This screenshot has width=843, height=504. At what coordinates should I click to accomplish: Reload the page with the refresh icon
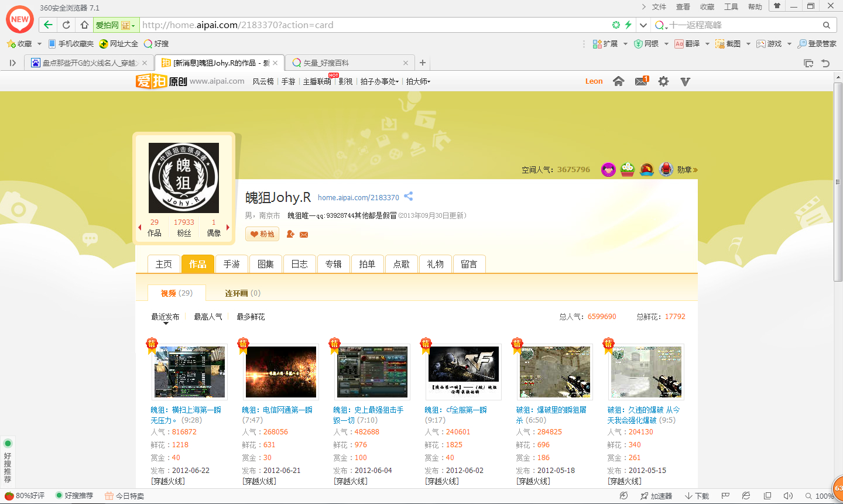tap(66, 25)
